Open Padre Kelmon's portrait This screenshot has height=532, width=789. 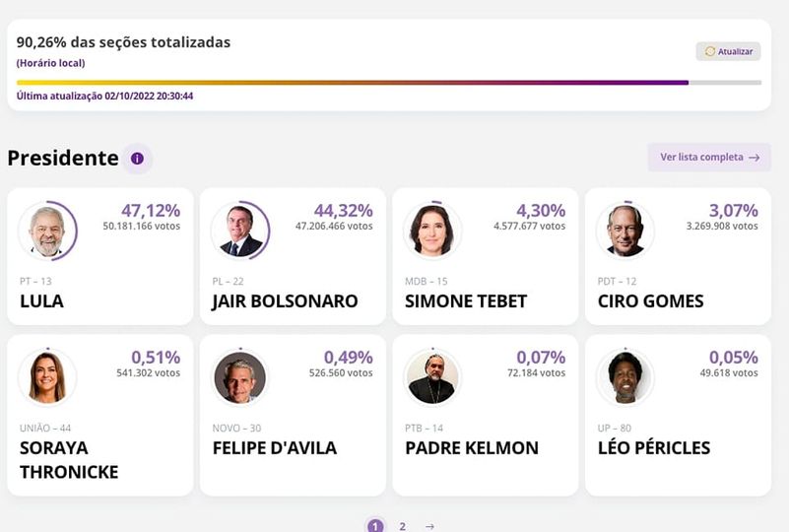pos(431,377)
